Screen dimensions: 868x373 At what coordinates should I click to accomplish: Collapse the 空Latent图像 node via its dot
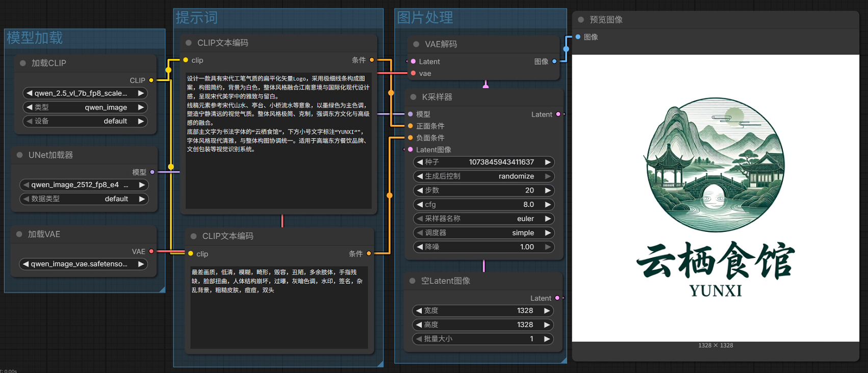(x=413, y=281)
